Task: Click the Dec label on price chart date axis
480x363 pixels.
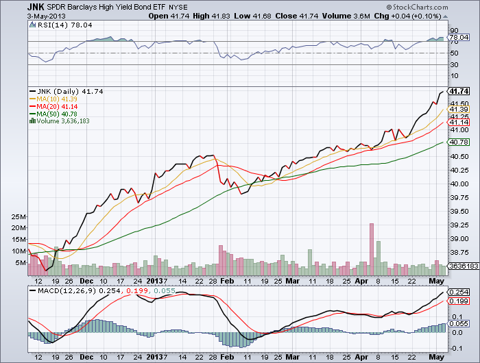Action: click(86, 281)
